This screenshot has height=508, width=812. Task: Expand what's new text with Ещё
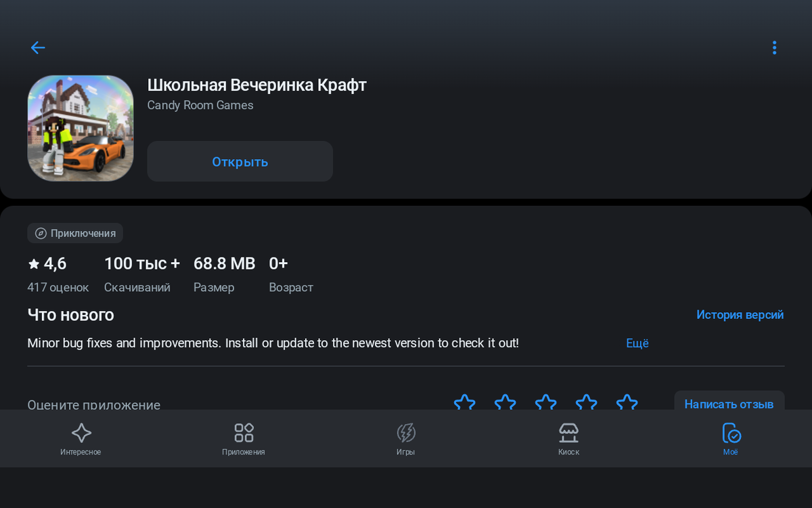(x=637, y=343)
